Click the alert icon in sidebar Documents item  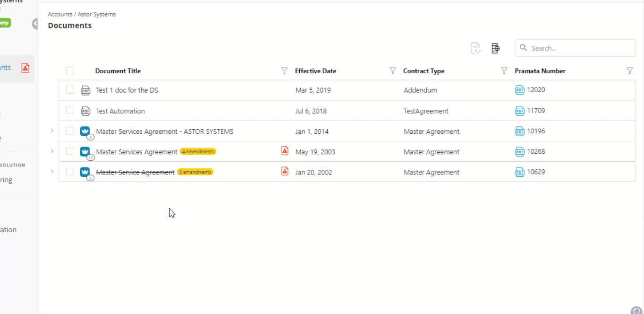(25, 68)
